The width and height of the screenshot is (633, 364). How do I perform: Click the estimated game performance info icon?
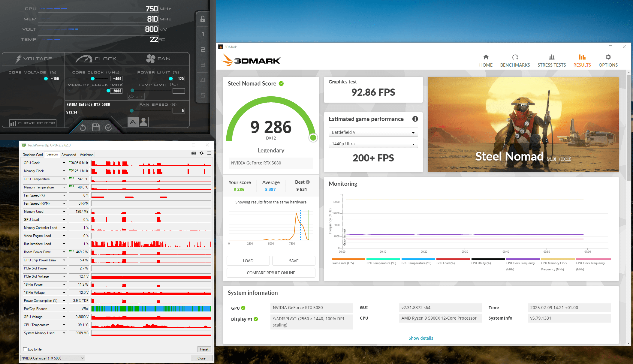pyautogui.click(x=415, y=119)
